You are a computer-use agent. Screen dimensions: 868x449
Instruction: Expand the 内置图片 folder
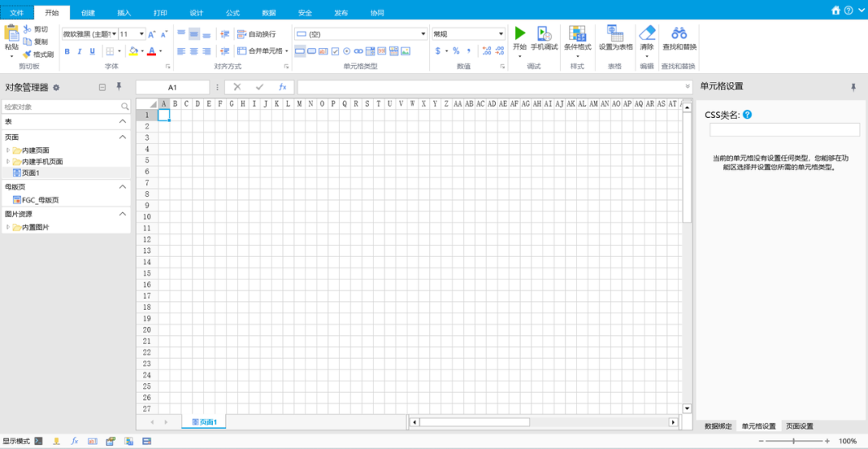click(8, 227)
